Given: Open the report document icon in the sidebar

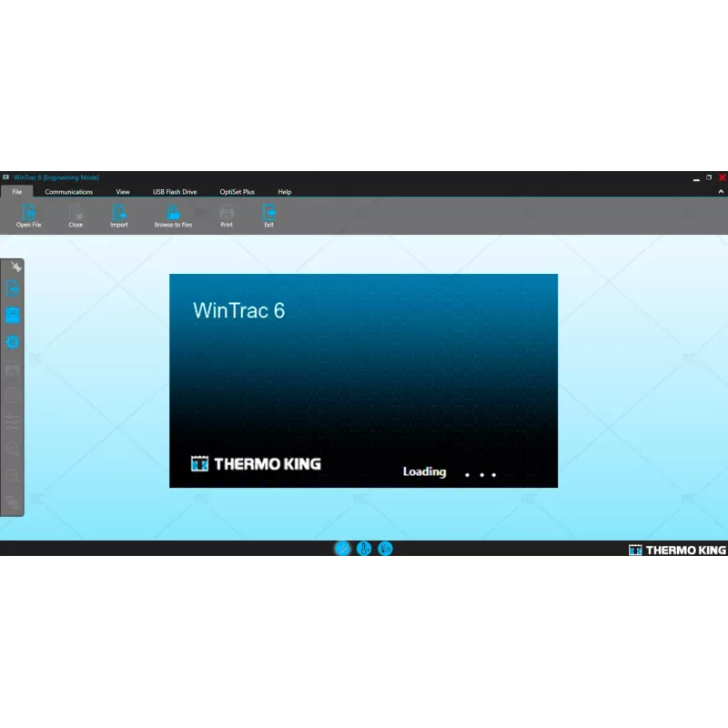Looking at the screenshot, I should coord(11,287).
